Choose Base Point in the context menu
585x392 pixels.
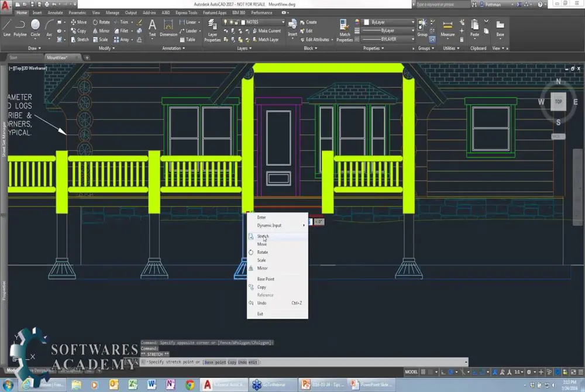click(x=277, y=279)
